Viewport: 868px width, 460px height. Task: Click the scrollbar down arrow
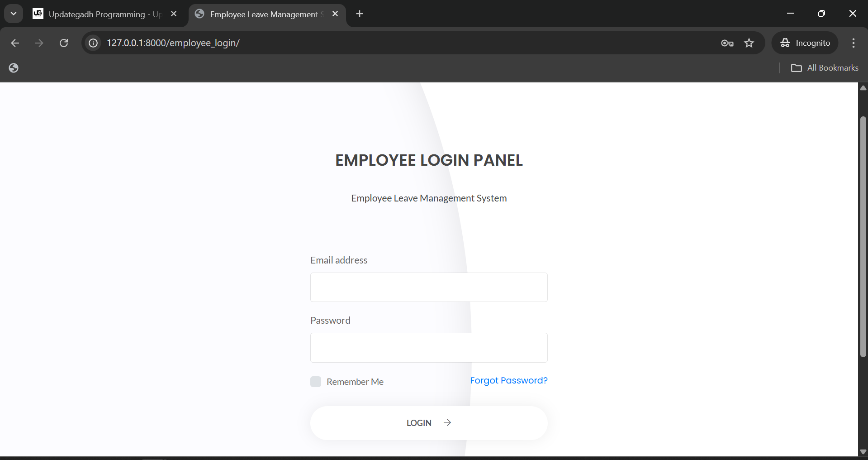(x=863, y=451)
